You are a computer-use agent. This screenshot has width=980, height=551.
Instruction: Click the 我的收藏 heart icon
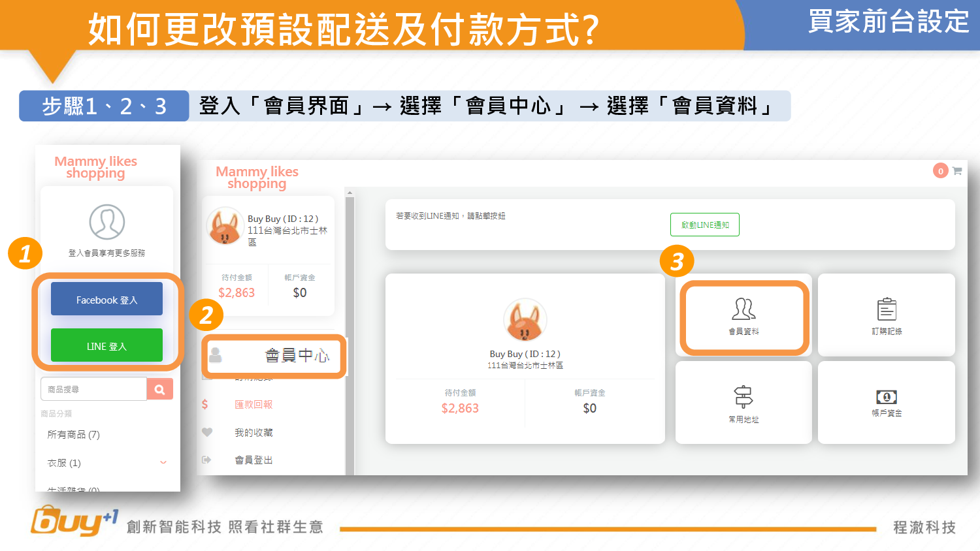[x=207, y=432]
